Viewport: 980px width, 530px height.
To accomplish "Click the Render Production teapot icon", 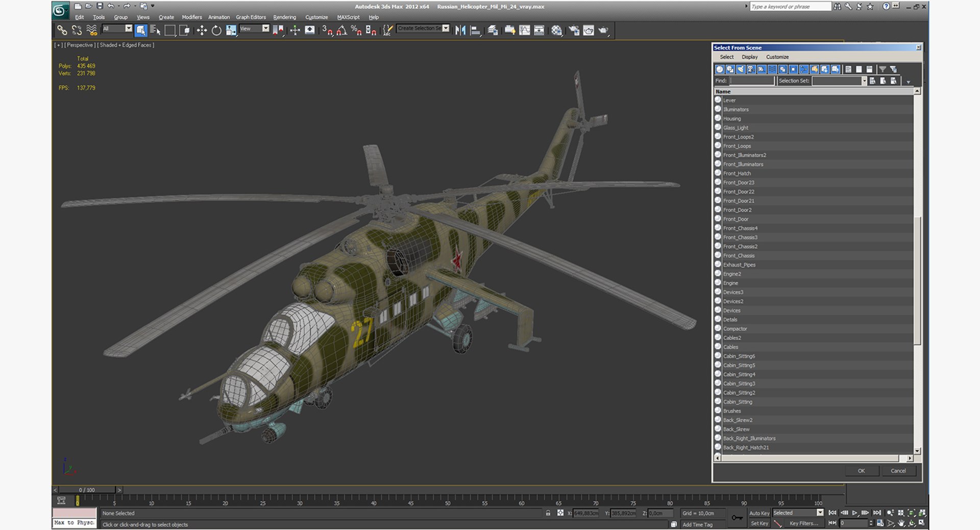I will (603, 31).
